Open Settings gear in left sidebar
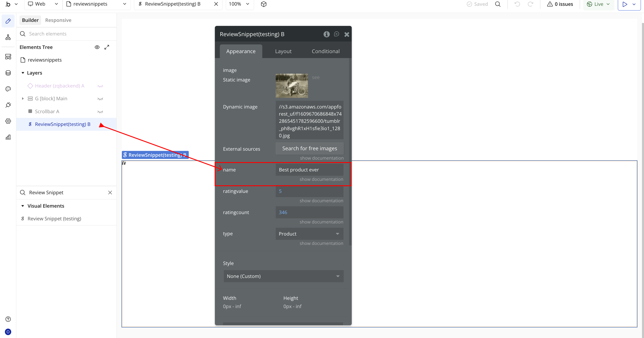Image resolution: width=644 pixels, height=338 pixels. [x=8, y=121]
